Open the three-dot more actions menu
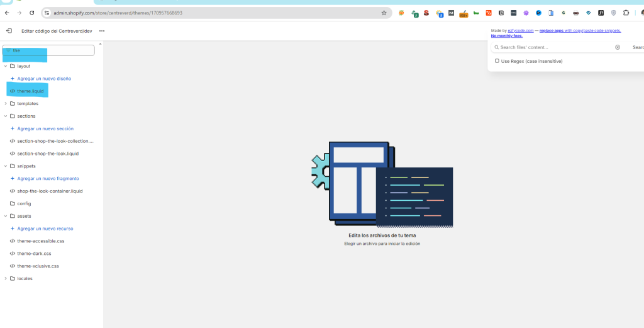 102,31
